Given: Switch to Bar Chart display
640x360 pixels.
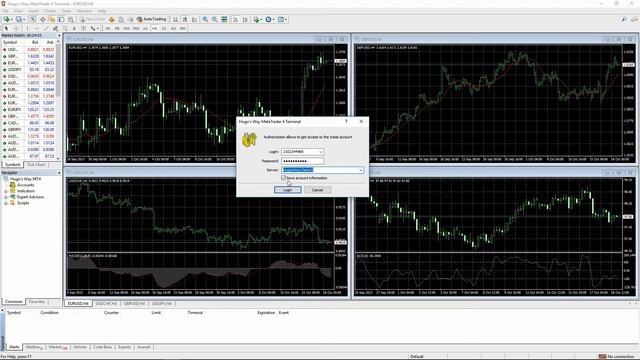Looking at the screenshot, I should [x=176, y=19].
